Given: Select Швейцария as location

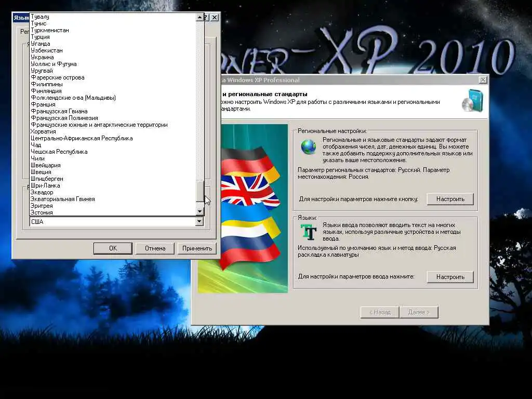Looking at the screenshot, I should click(113, 165).
